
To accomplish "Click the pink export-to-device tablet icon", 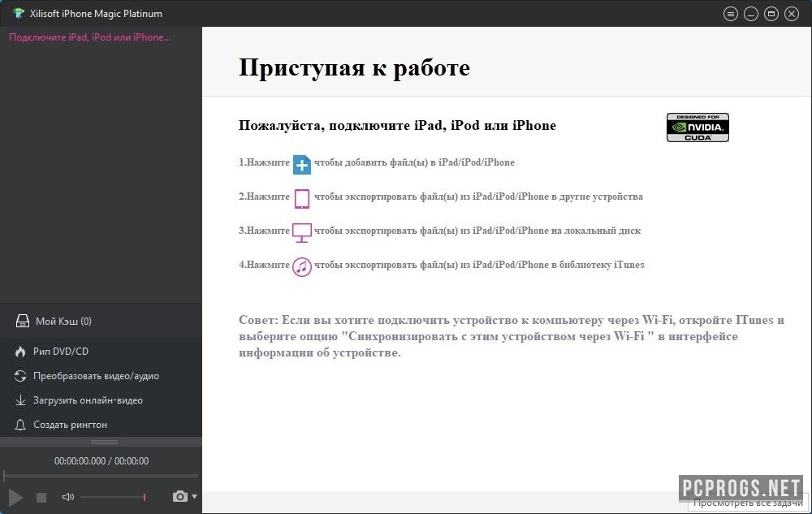I will (x=302, y=197).
